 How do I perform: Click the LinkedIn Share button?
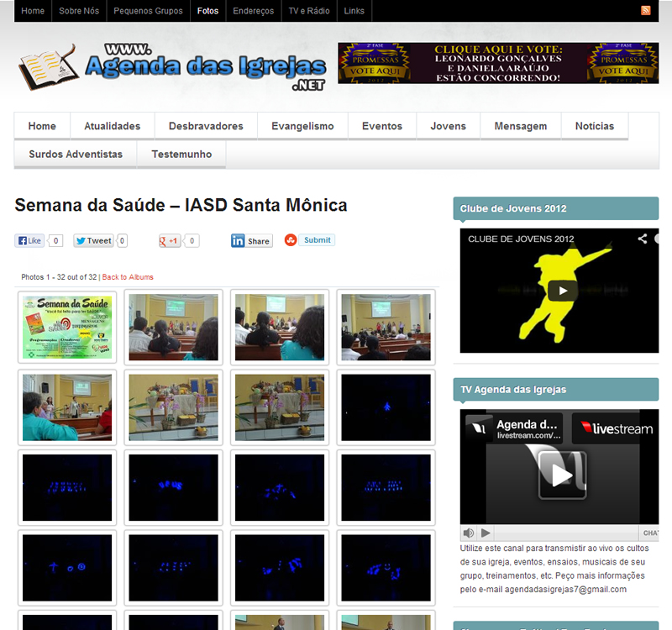point(251,241)
